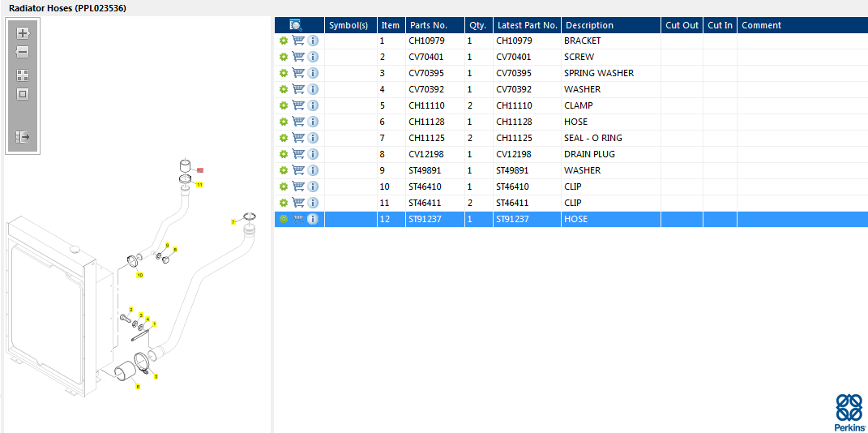Click callout label 10 on the diagram

(139, 276)
